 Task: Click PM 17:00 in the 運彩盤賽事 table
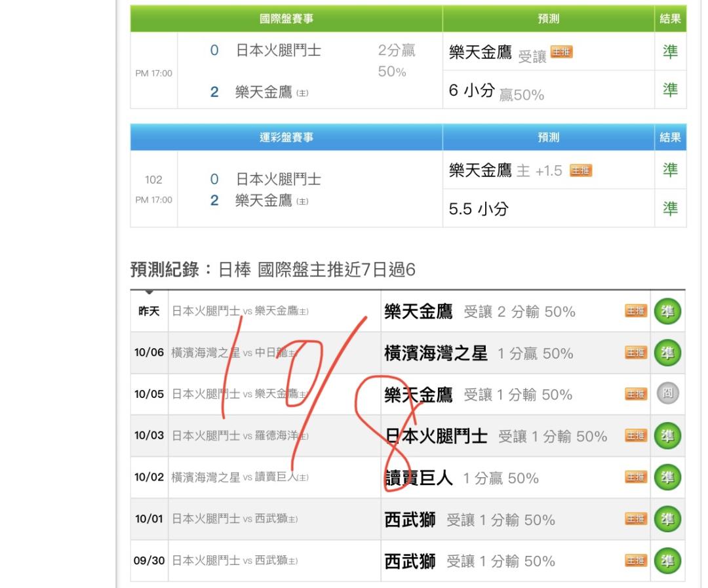(x=154, y=200)
